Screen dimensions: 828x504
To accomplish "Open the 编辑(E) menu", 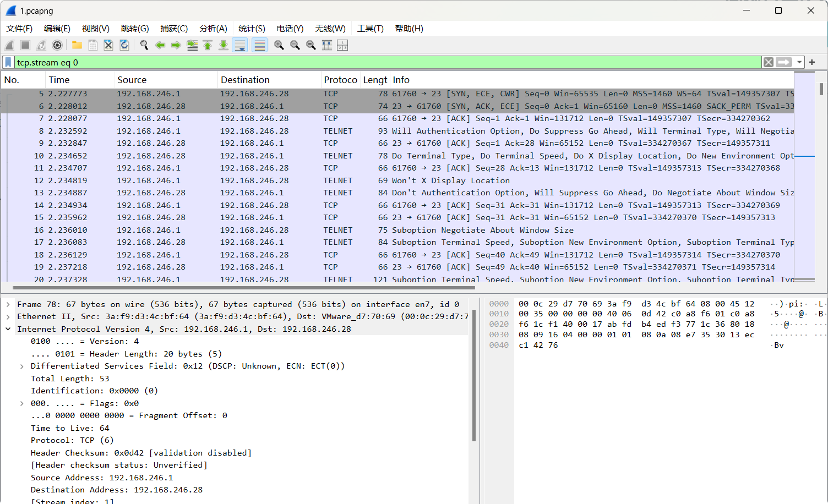I will click(57, 29).
